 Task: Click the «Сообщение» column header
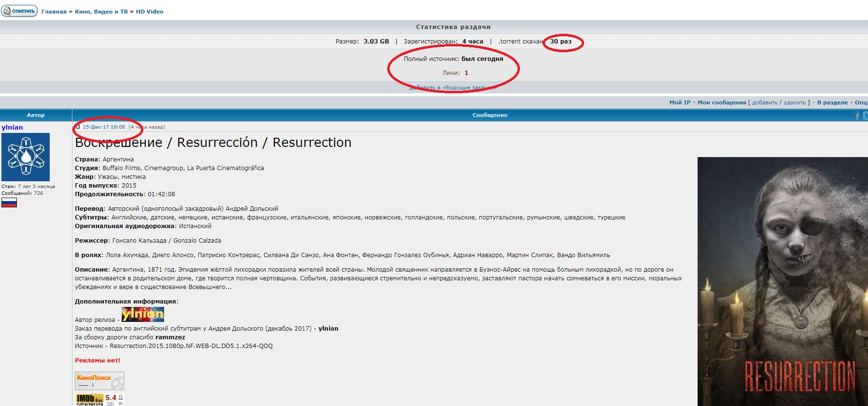click(x=490, y=115)
